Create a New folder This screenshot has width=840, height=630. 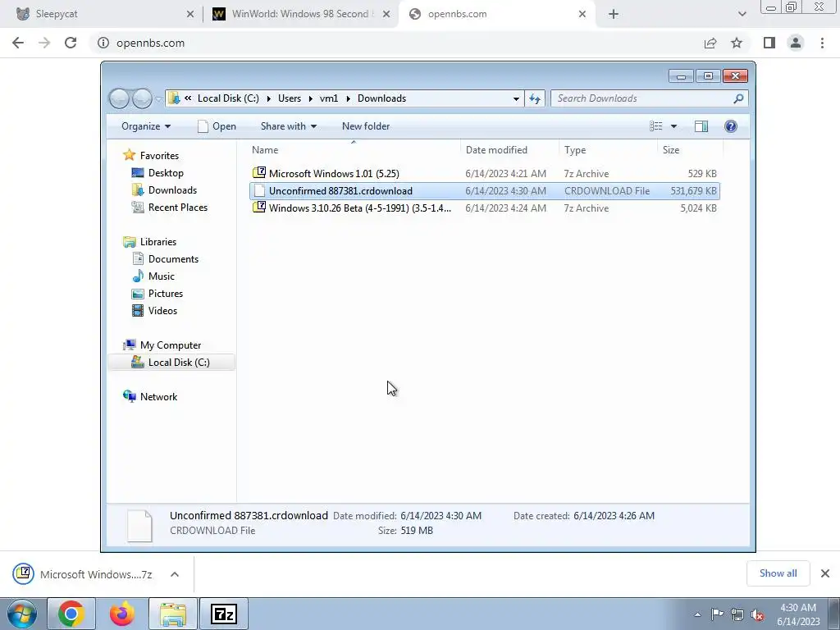tap(366, 126)
